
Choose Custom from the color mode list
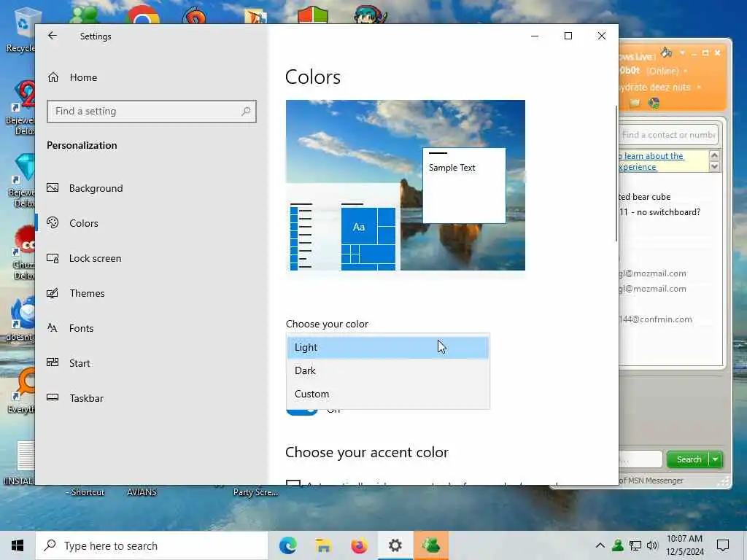click(x=388, y=394)
